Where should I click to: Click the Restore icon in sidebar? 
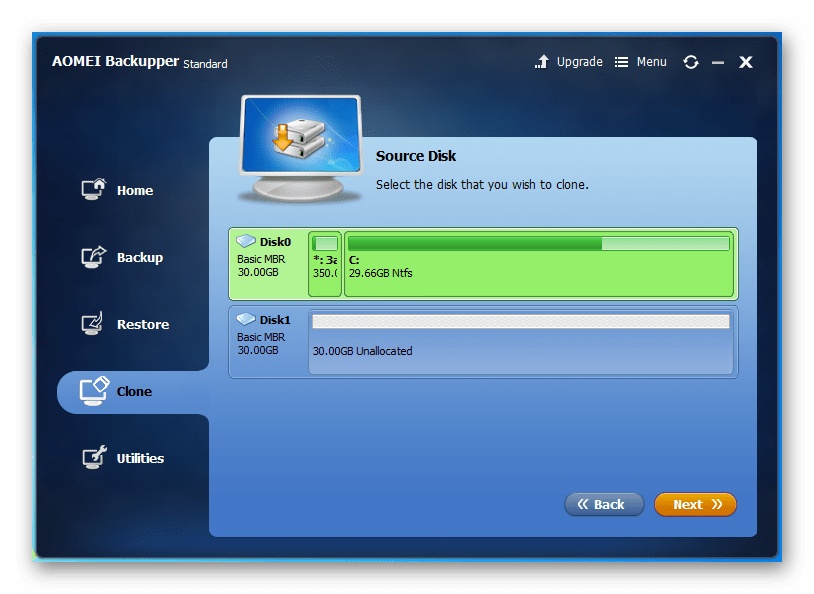[x=93, y=324]
